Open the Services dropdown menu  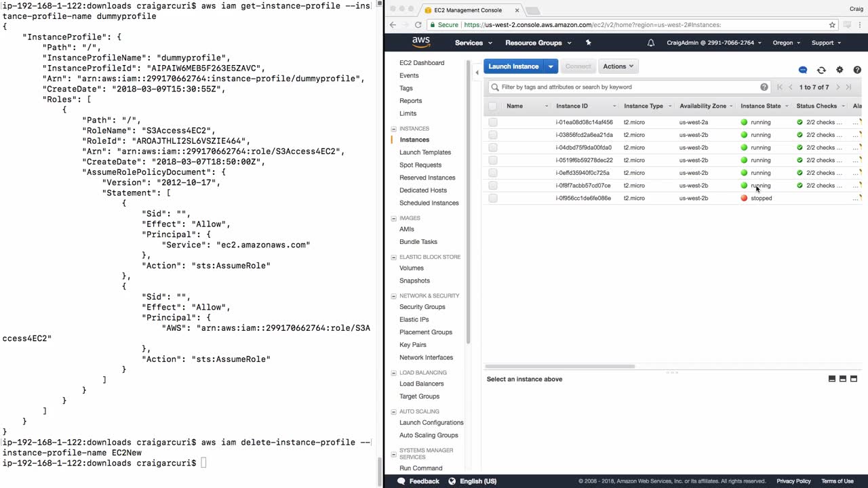(x=473, y=43)
